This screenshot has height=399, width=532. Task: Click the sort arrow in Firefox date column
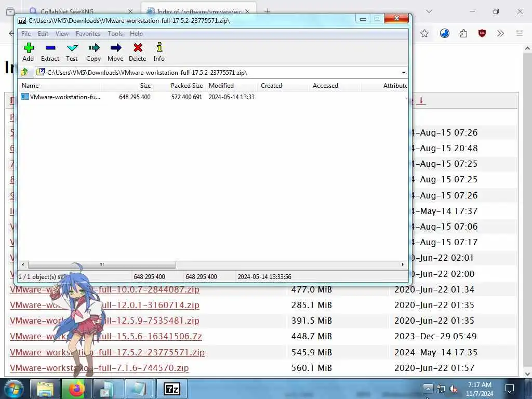coord(421,100)
